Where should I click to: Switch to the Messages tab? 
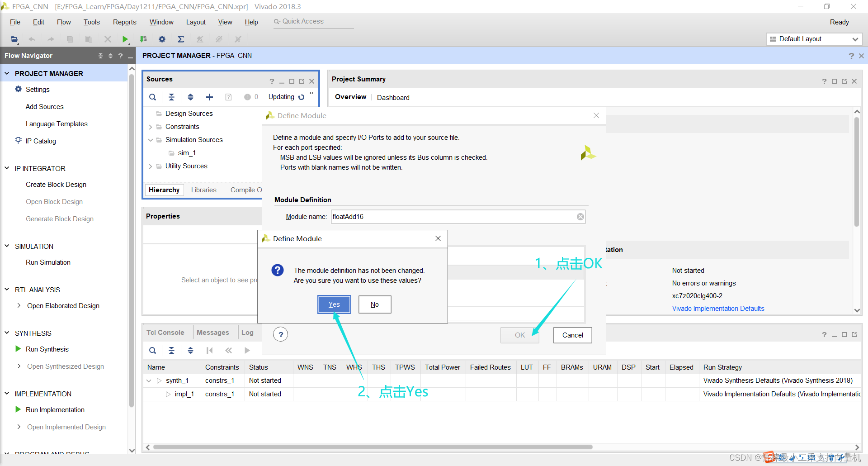click(212, 333)
